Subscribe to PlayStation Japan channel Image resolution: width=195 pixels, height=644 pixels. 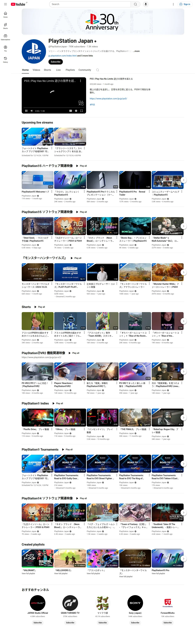(x=56, y=62)
